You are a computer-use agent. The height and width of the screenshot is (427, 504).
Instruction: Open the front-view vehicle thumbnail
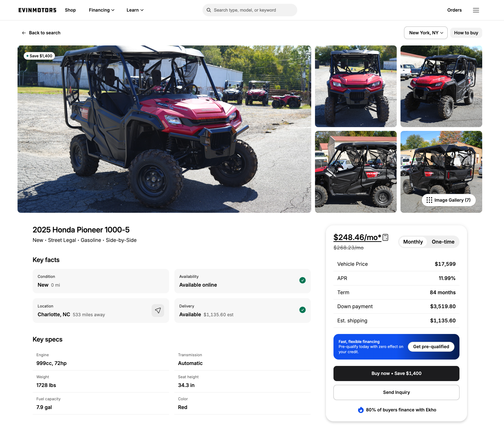point(355,86)
